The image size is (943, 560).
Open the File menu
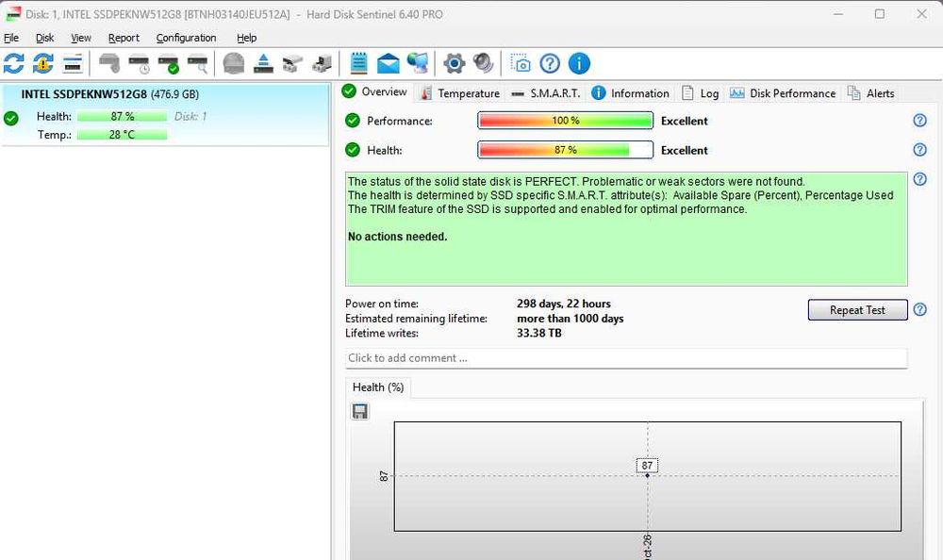coord(11,38)
